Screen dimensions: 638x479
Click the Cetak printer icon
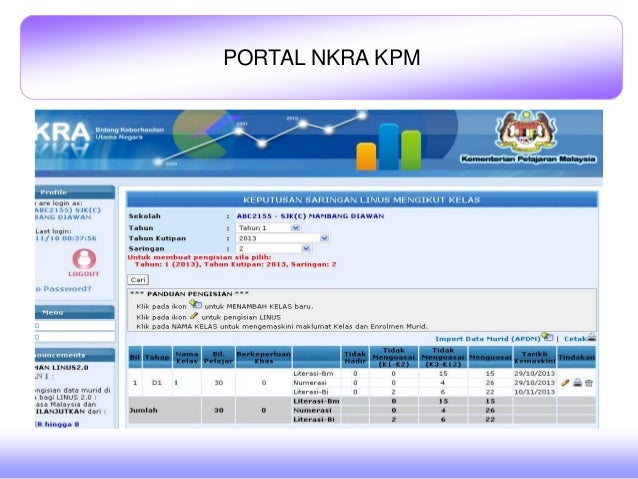[592, 337]
